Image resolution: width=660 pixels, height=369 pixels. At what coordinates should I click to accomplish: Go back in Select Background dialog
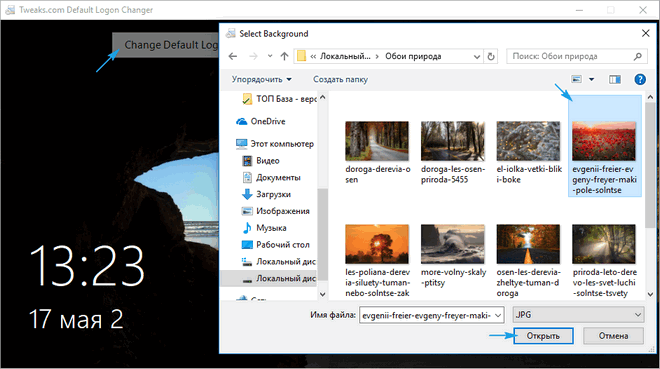233,56
